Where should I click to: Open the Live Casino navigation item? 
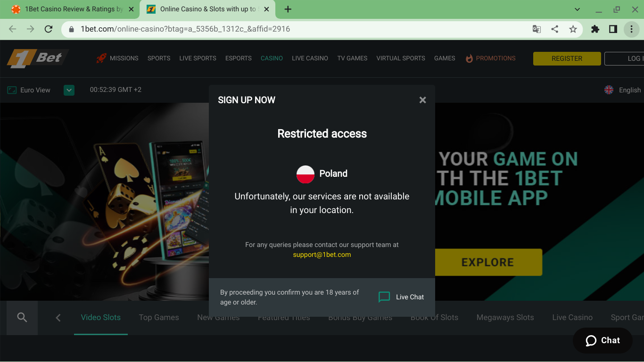tap(310, 58)
